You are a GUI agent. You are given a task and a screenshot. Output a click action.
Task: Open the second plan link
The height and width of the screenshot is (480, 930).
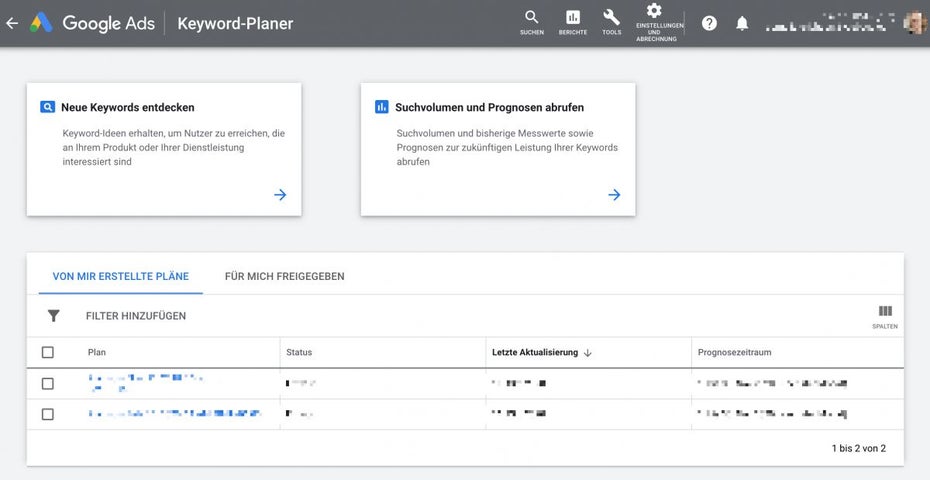pyautogui.click(x=175, y=414)
